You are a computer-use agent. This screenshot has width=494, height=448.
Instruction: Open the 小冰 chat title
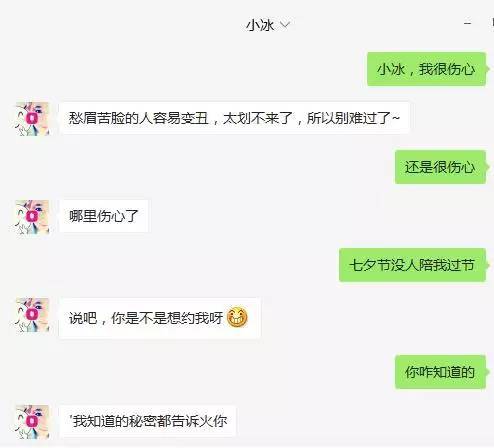[x=260, y=25]
